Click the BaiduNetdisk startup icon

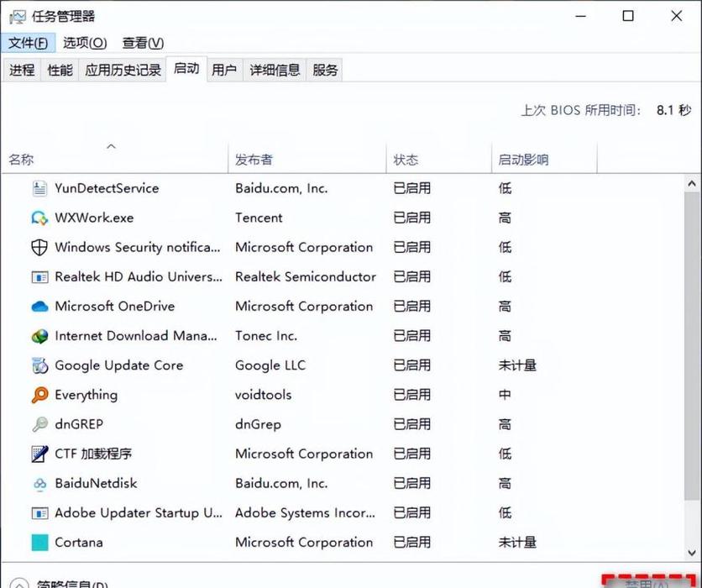[38, 482]
